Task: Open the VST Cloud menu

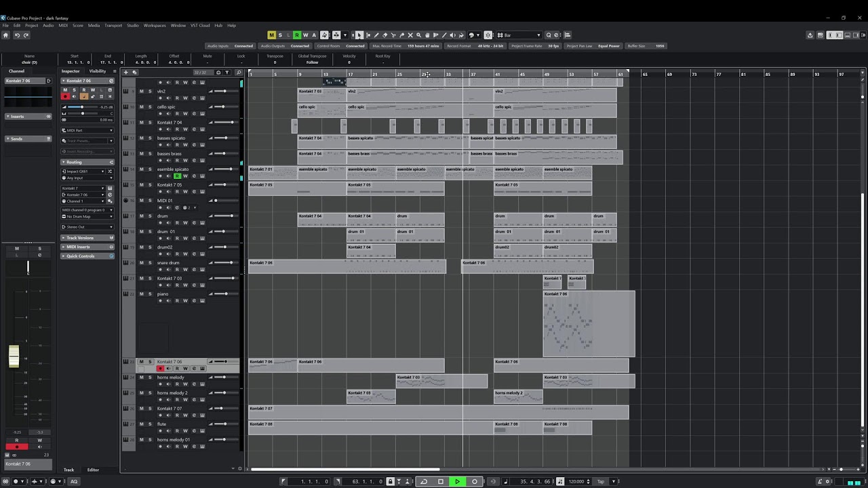Action: [200, 25]
